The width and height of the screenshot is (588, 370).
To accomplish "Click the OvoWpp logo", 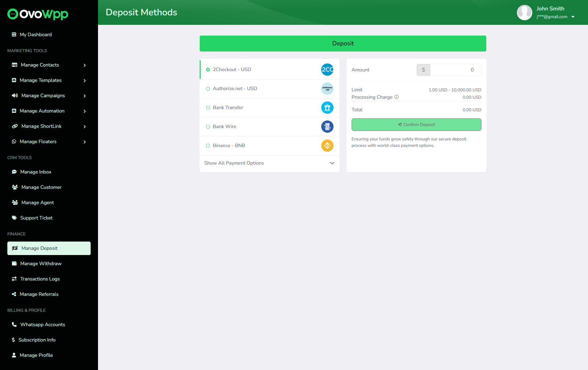I will pos(38,14).
